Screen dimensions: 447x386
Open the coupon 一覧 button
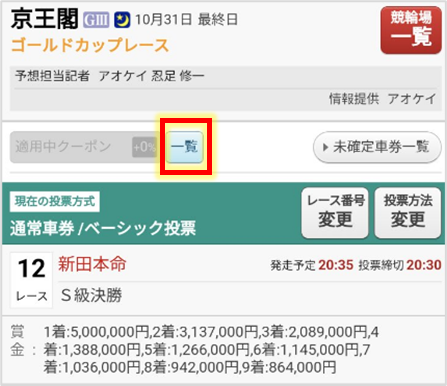[x=185, y=147]
